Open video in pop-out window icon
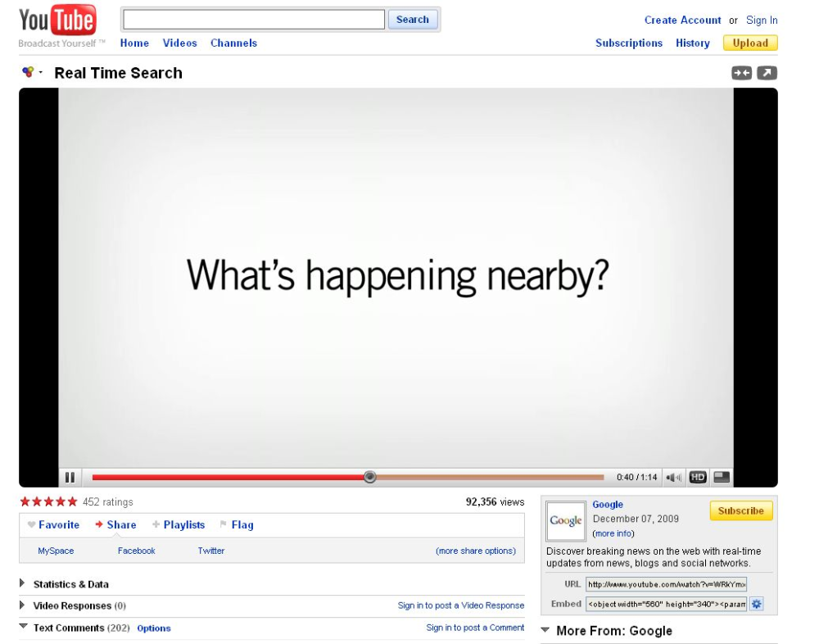 click(767, 73)
